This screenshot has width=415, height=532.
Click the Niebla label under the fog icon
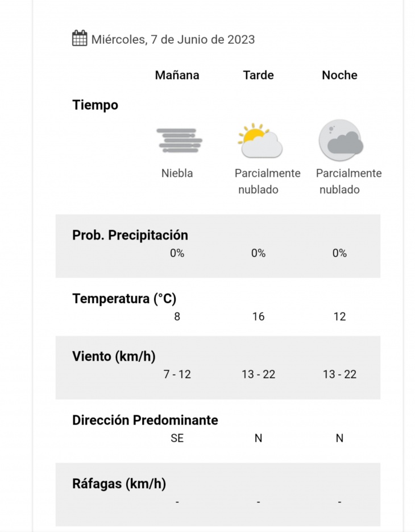(x=177, y=174)
